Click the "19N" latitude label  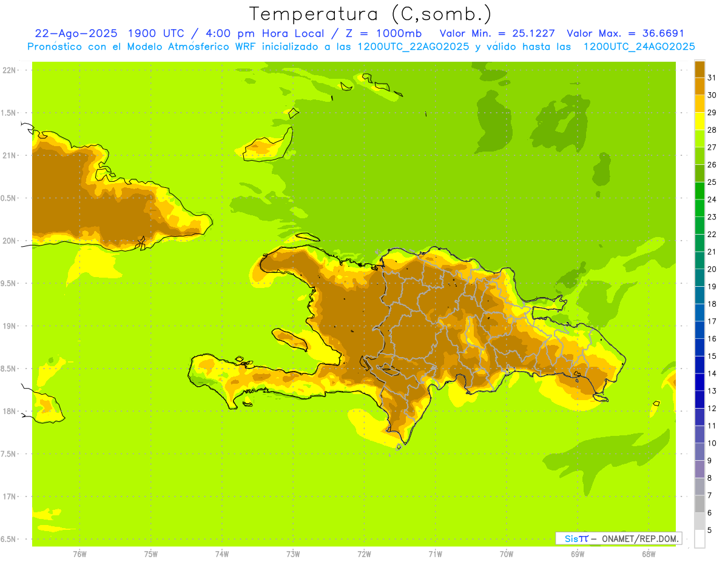click(8, 326)
